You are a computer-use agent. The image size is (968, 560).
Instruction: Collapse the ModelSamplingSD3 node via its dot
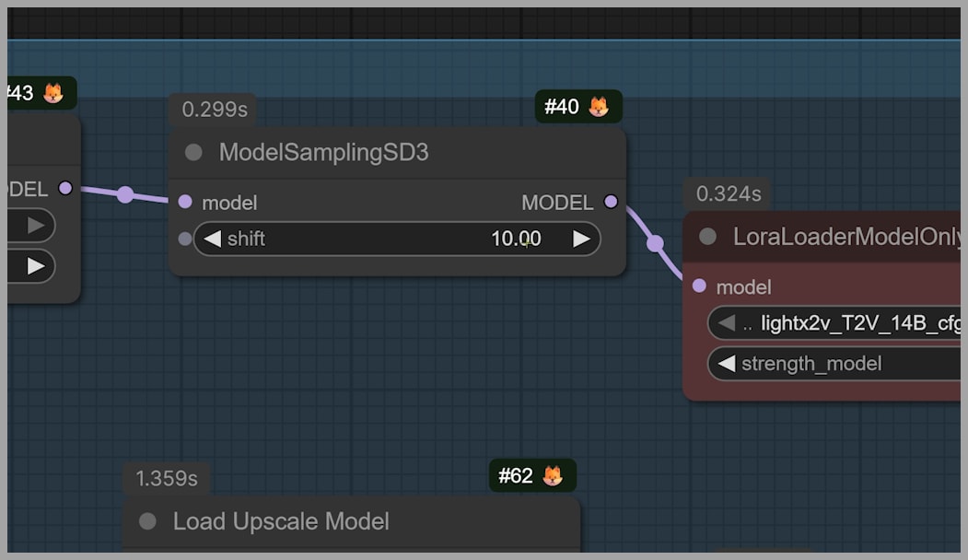[193, 153]
